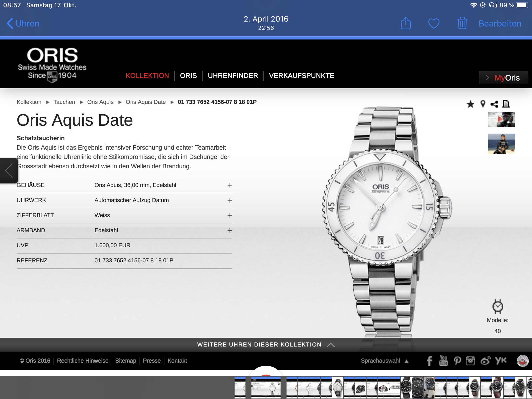The image size is (532, 399).
Task: Click the round red rotor icon
Action: (x=523, y=361)
